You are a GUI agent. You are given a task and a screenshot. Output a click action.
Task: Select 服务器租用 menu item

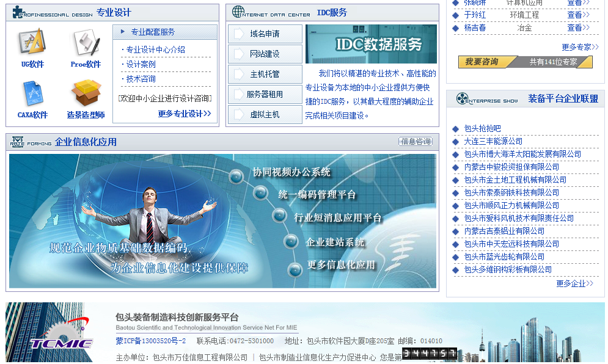[265, 95]
